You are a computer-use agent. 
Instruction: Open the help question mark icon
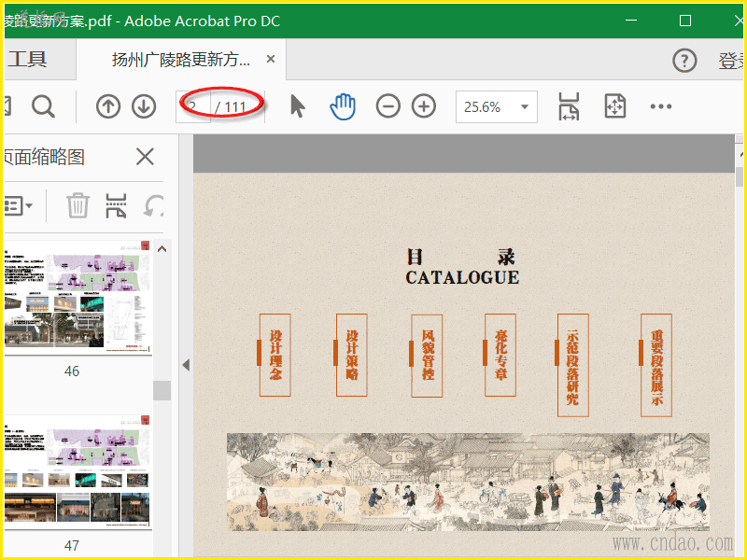(x=684, y=61)
